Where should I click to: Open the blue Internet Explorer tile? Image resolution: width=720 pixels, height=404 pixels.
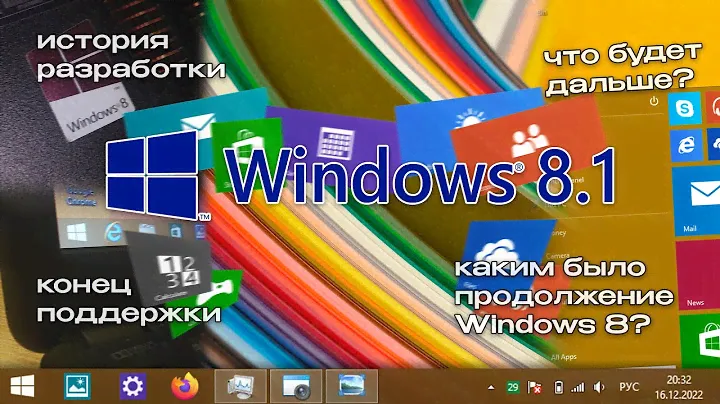(x=688, y=146)
